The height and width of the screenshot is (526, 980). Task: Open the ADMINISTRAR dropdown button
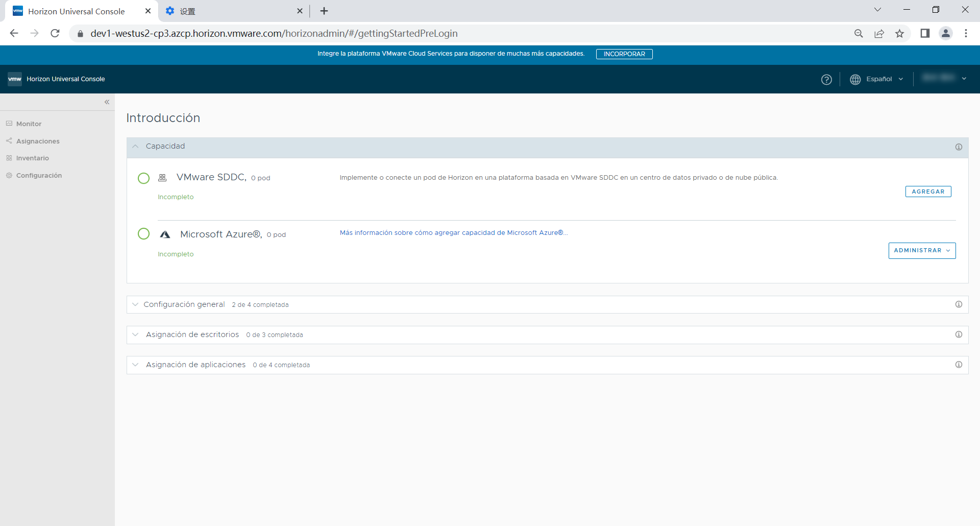pyautogui.click(x=922, y=251)
